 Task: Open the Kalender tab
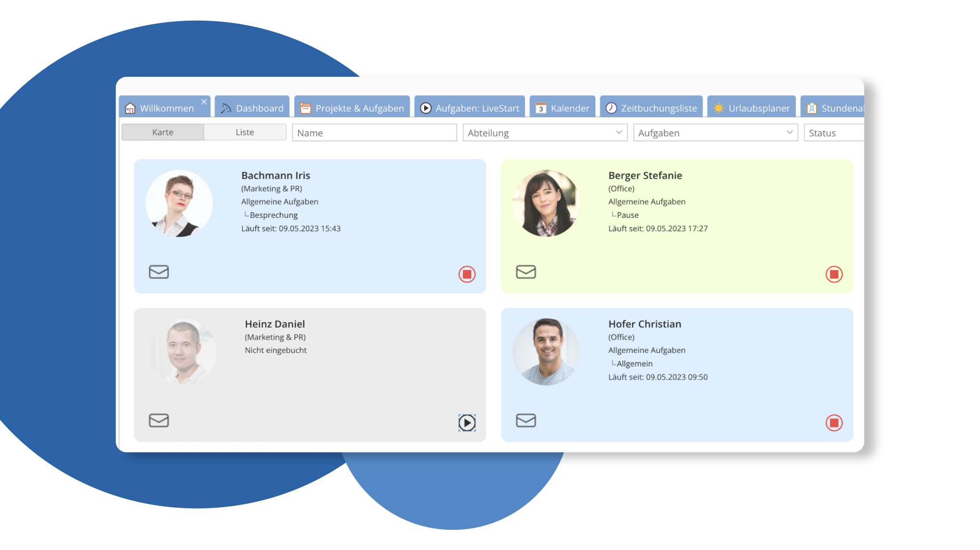tap(562, 108)
